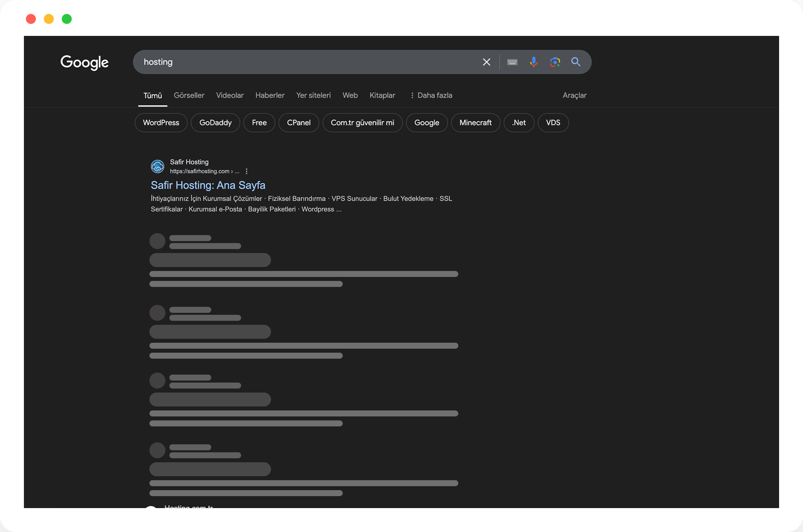Switch to the Videolar tab
Viewport: 803px width, 532px height.
[230, 95]
